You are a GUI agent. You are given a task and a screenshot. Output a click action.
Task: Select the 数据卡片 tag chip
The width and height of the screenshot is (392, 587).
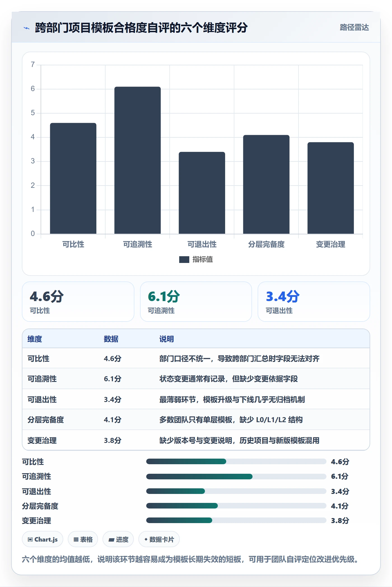[159, 539]
